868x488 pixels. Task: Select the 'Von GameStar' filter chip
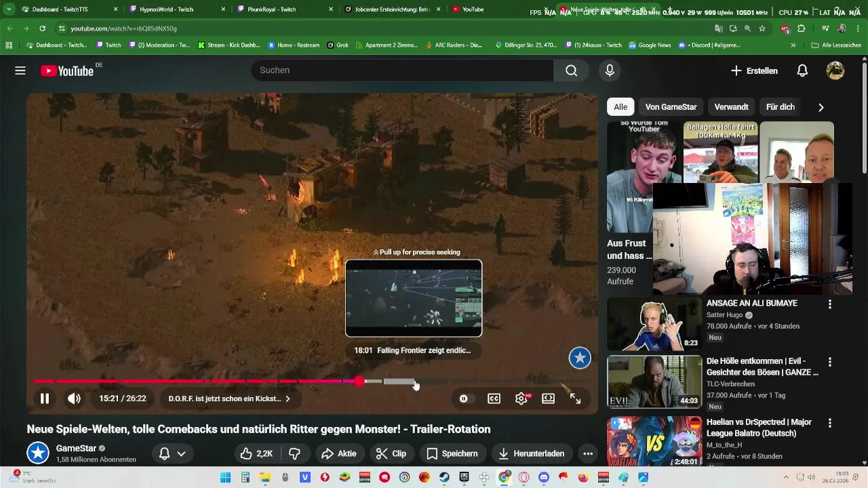coord(671,107)
